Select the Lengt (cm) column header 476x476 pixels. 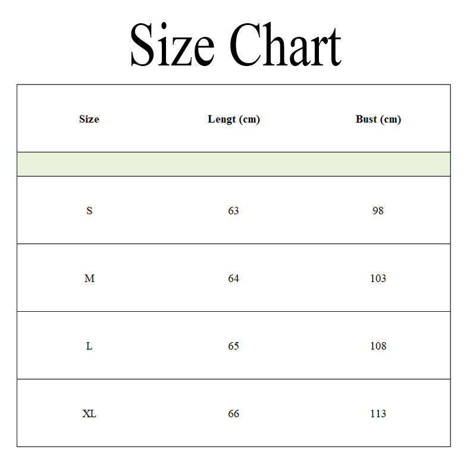point(234,120)
